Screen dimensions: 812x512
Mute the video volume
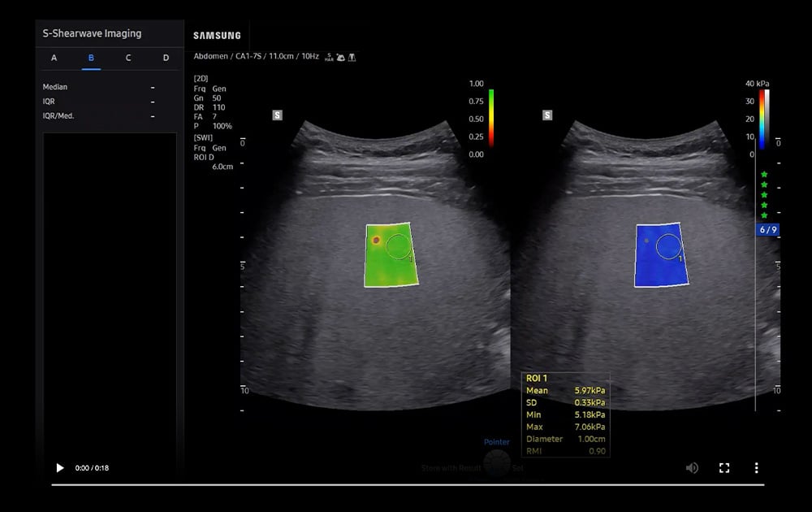click(692, 468)
